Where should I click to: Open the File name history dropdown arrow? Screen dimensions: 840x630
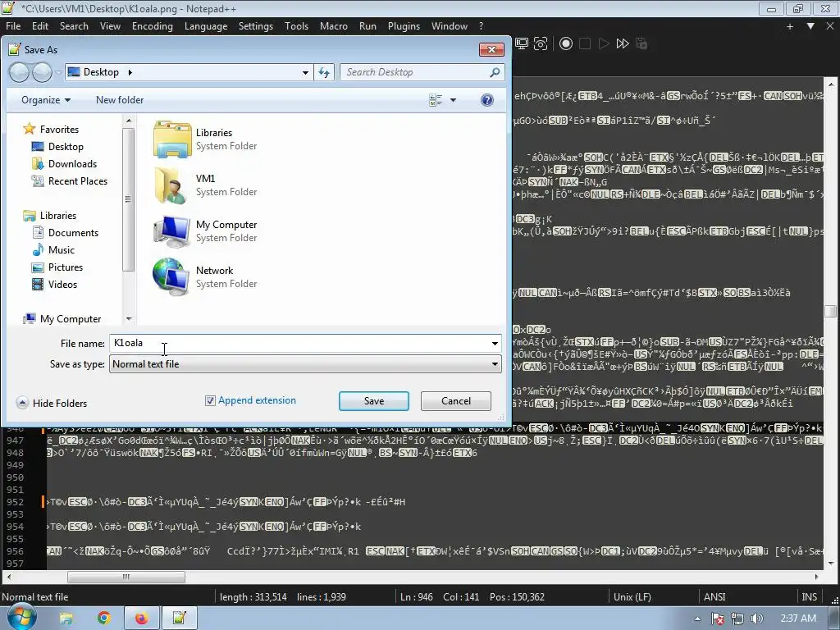(x=495, y=344)
